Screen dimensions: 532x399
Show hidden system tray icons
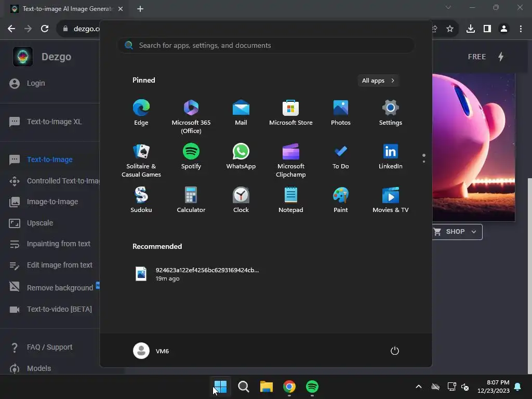419,387
